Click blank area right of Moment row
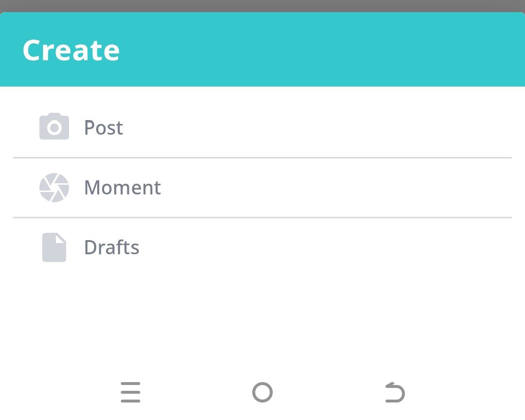 tap(340, 188)
